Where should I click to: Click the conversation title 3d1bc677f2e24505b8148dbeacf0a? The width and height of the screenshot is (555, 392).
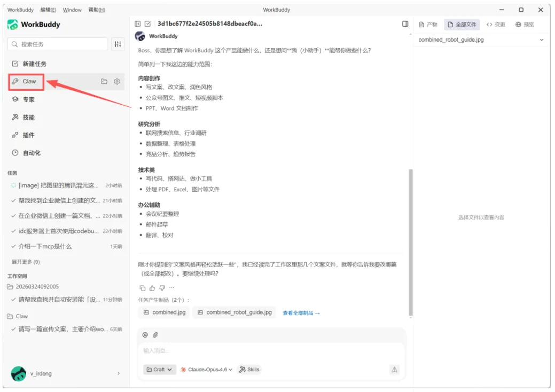(210, 23)
